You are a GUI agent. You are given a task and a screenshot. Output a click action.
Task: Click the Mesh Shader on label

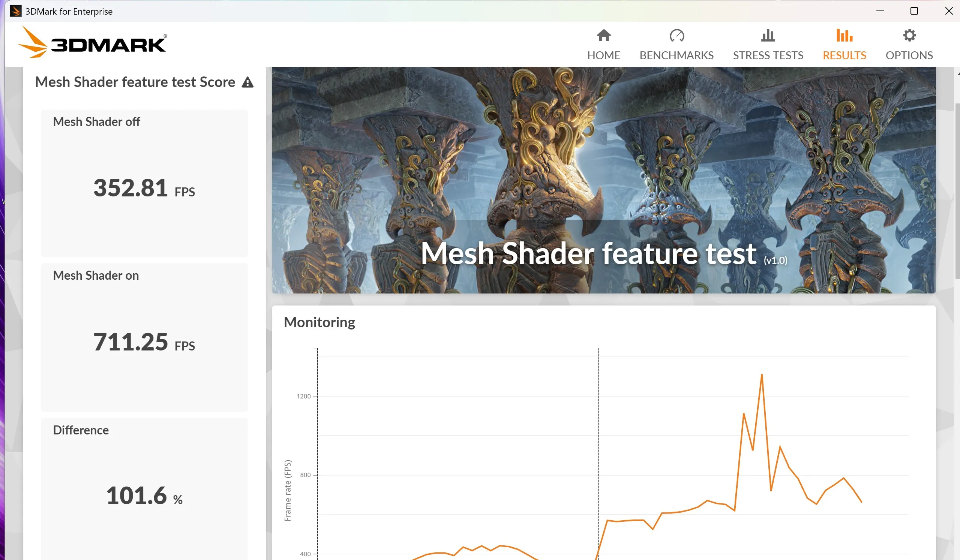(x=96, y=276)
